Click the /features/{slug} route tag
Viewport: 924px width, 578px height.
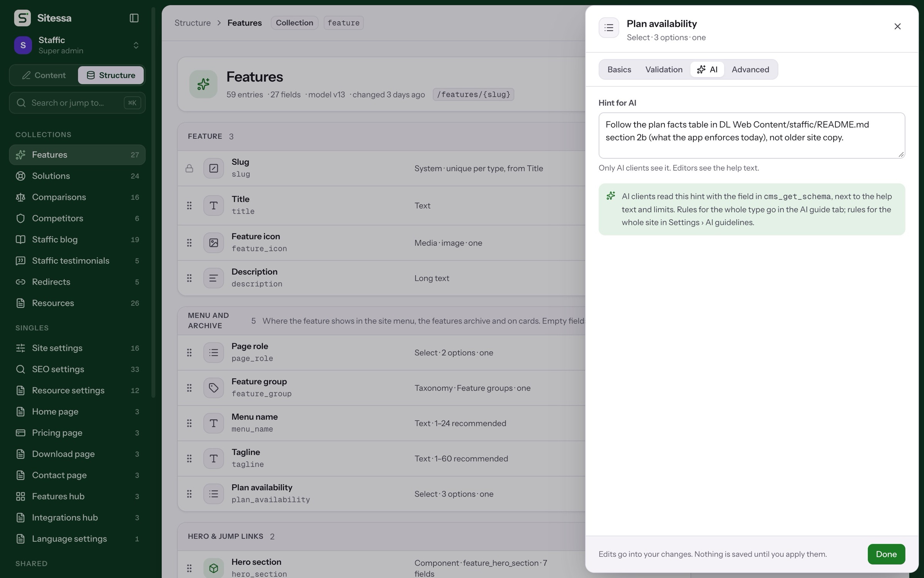474,94
